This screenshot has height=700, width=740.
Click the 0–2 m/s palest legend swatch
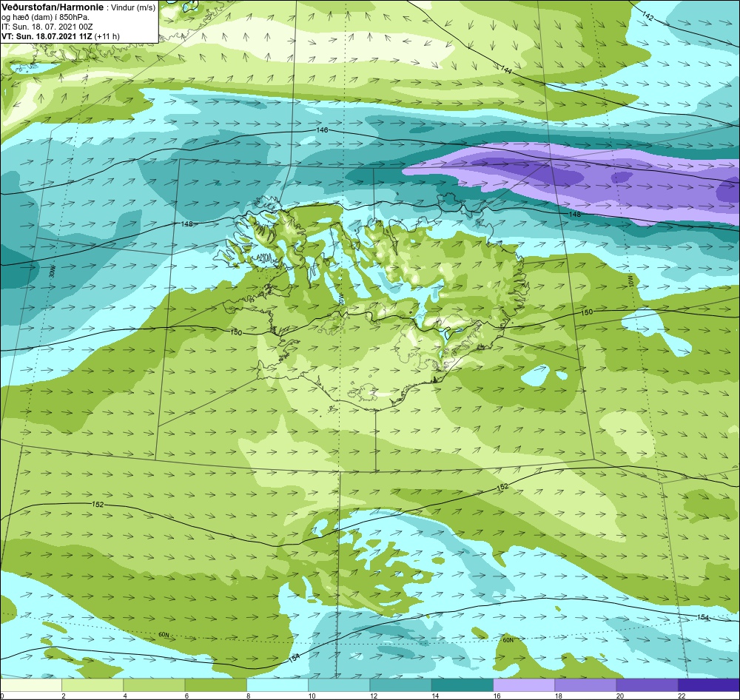[31, 684]
